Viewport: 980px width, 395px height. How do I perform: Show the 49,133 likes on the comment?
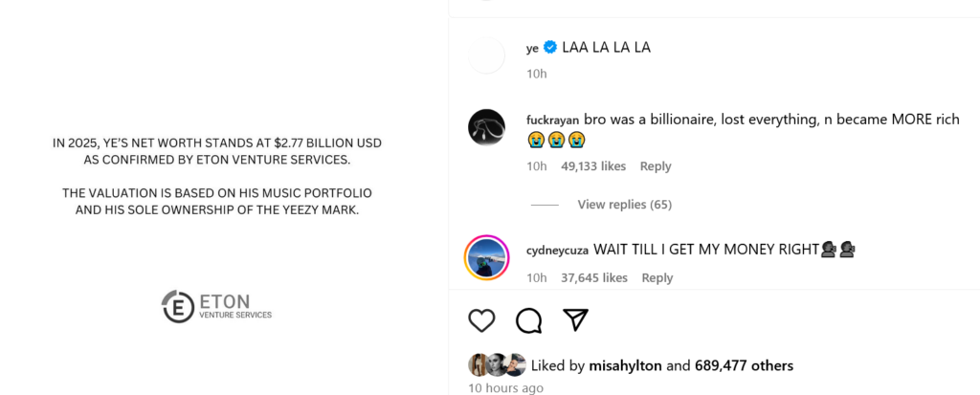click(x=593, y=166)
